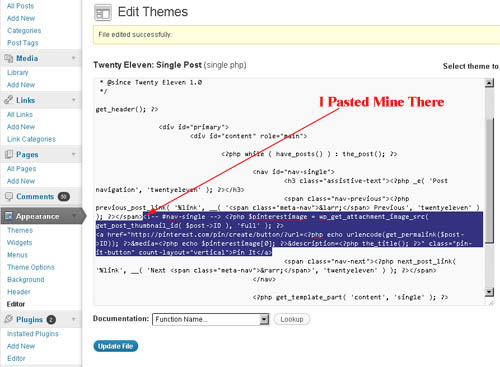Click the Lookup button
Viewport: 500px width, 367px height.
tap(292, 319)
